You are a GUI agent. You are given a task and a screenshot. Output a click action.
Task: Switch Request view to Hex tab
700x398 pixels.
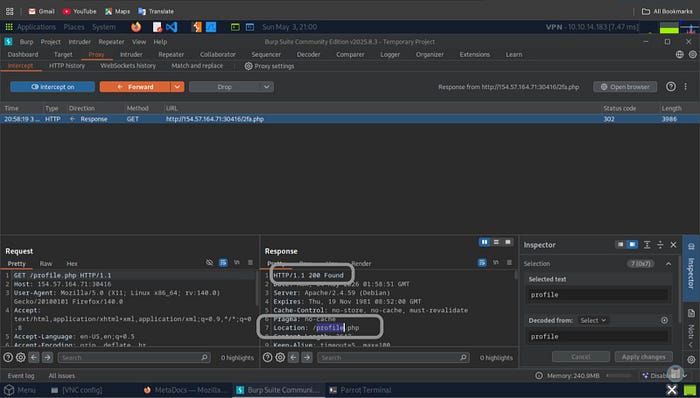click(x=71, y=263)
